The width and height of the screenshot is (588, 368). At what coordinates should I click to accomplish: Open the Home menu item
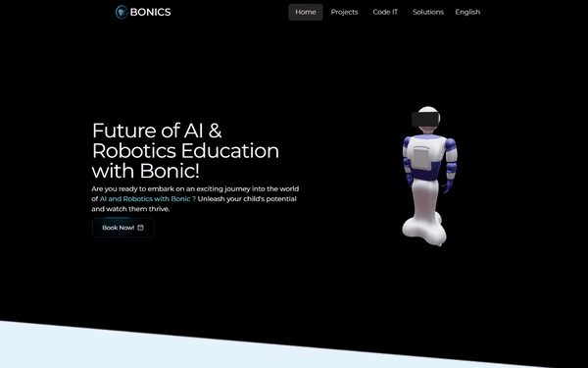pos(306,12)
